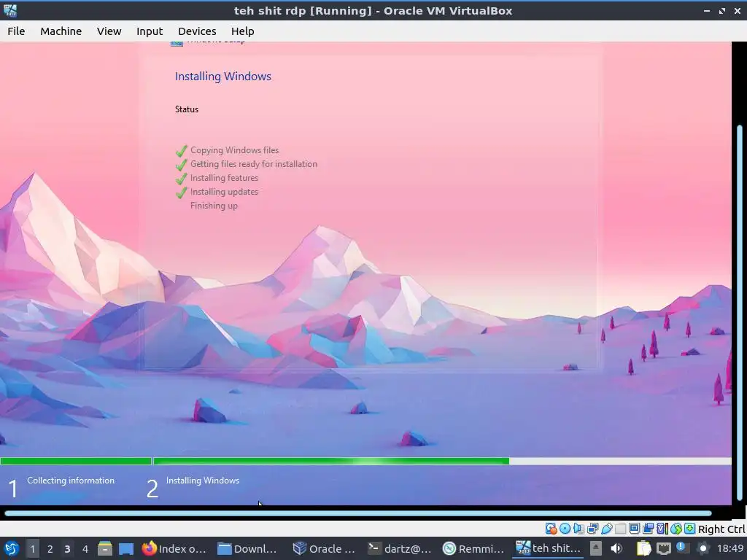Click the keyboard capture arrow icon

coord(689,529)
